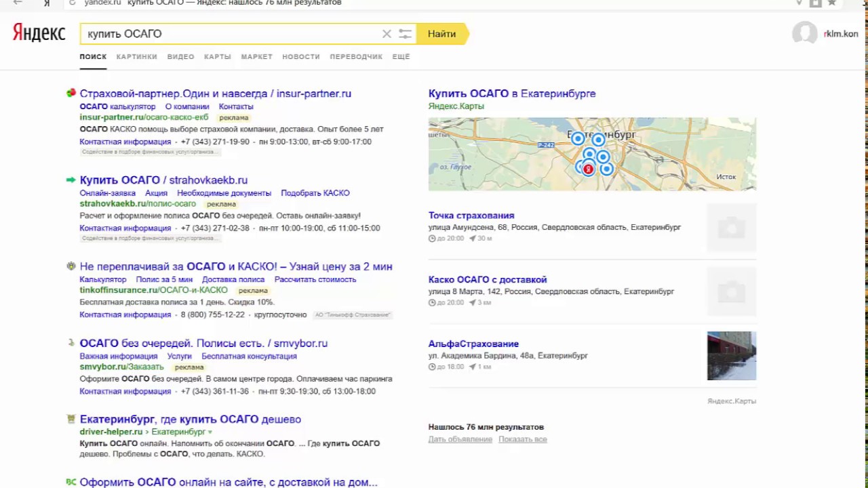Click ОСАГО калькулятор sitelink

tap(117, 106)
